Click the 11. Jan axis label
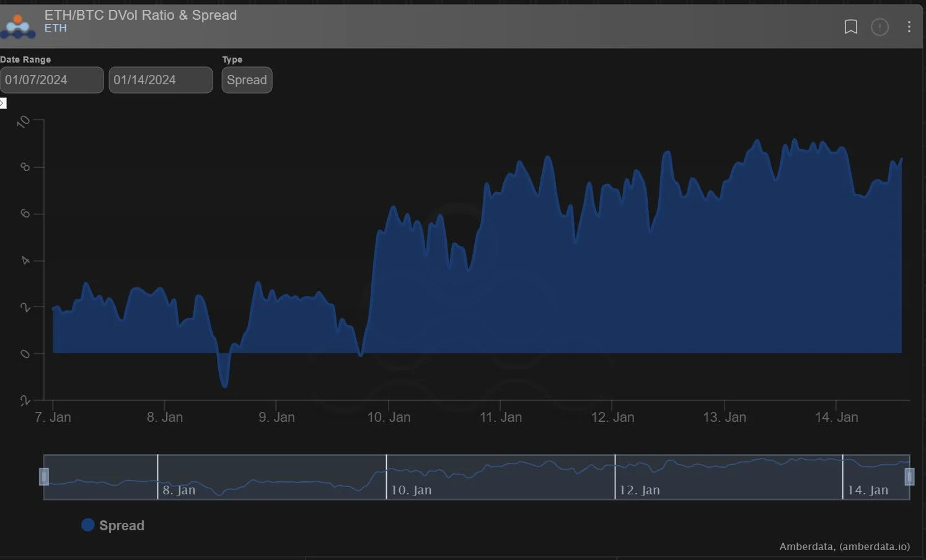This screenshot has height=560, width=926. (x=501, y=417)
